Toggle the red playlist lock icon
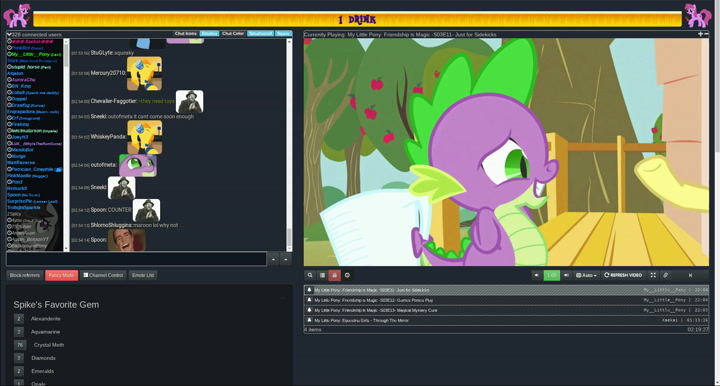720x386 pixels. tap(334, 275)
